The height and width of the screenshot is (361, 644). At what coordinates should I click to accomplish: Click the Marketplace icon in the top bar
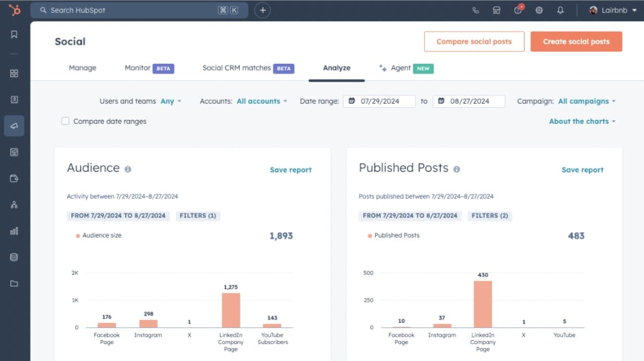[x=497, y=10]
